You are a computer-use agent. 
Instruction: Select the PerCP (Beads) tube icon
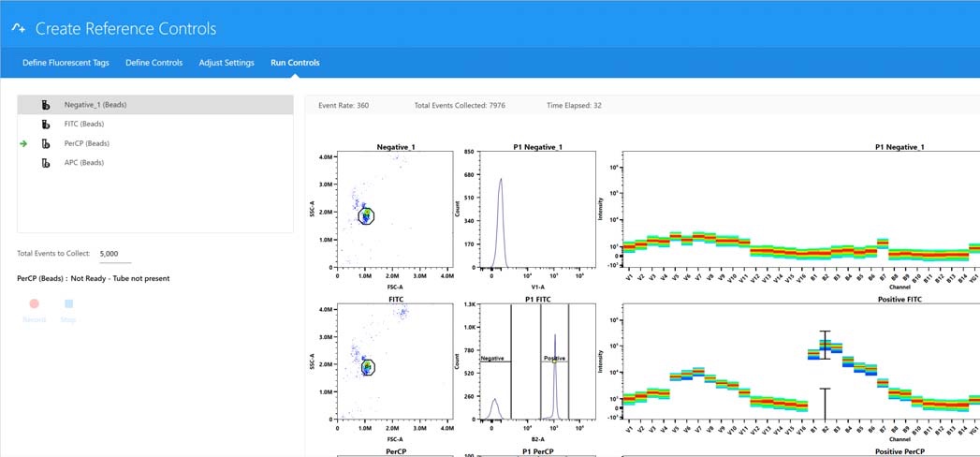click(x=45, y=143)
